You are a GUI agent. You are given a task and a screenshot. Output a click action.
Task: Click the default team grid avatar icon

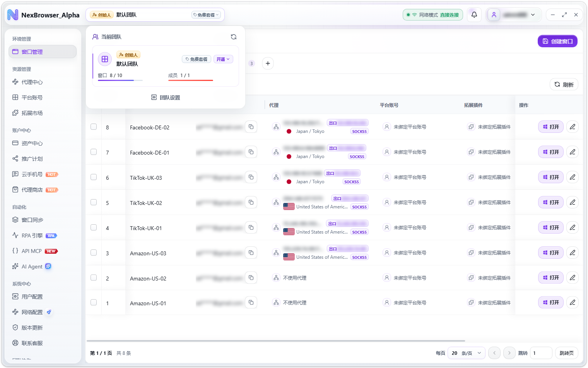pos(105,59)
